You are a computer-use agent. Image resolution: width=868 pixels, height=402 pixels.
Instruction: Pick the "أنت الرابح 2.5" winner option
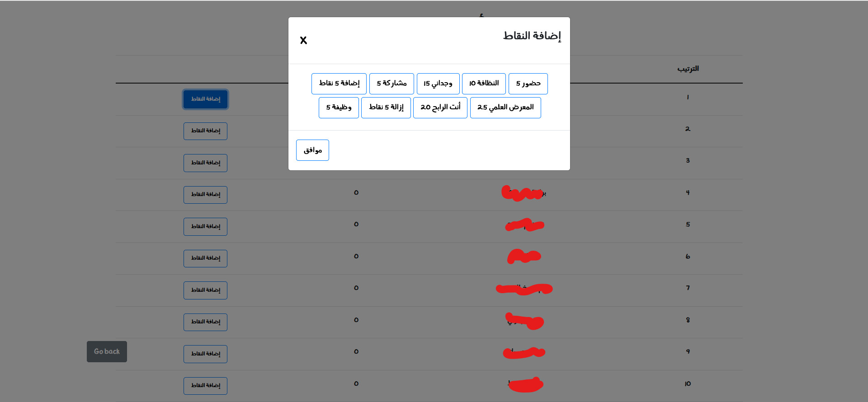[x=440, y=108]
